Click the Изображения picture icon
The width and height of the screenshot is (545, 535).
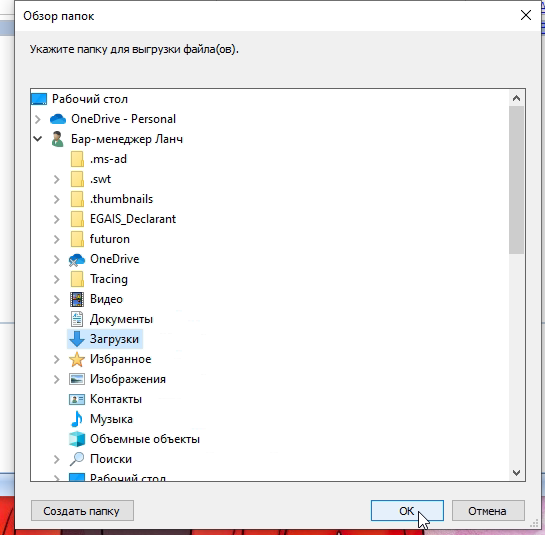(77, 379)
